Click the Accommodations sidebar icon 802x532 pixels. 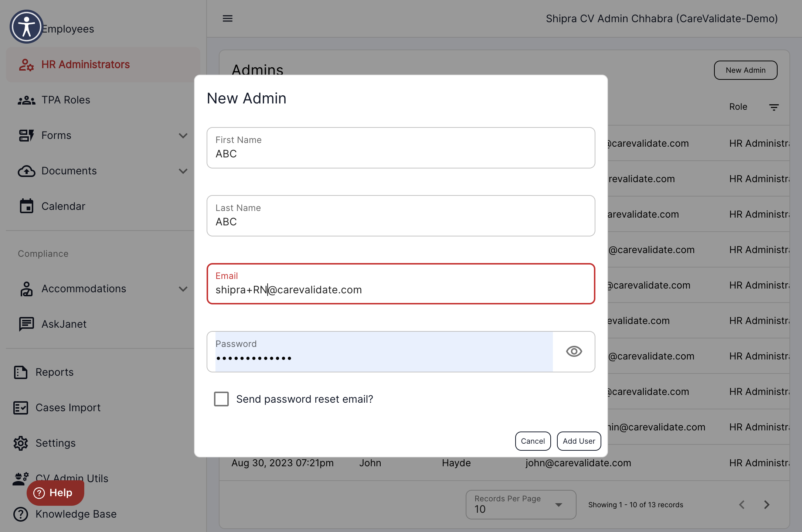26,289
